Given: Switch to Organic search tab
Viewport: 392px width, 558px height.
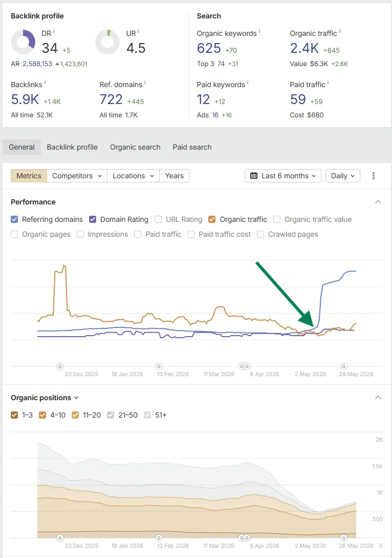Looking at the screenshot, I should (135, 147).
